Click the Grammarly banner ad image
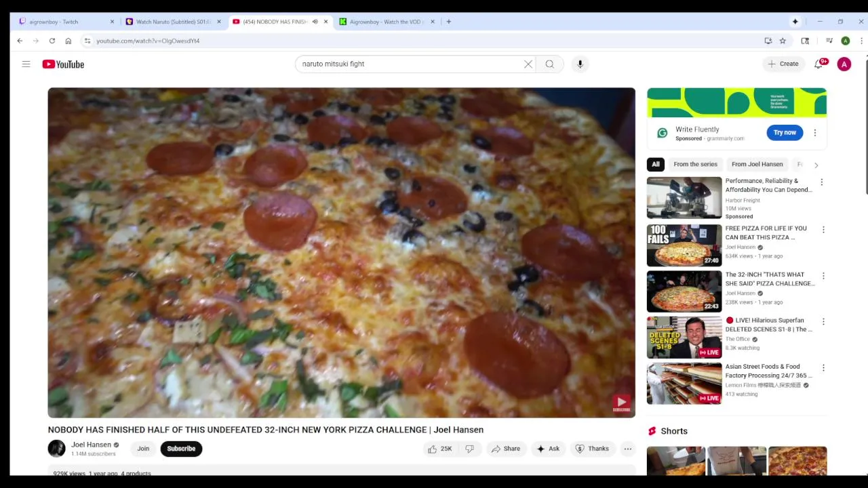This screenshot has width=868, height=488. pos(736,102)
